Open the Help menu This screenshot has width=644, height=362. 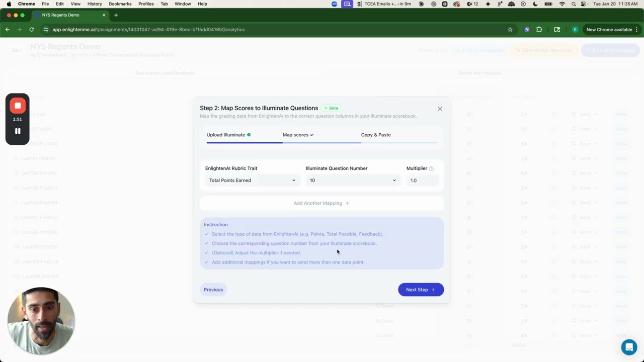click(202, 4)
